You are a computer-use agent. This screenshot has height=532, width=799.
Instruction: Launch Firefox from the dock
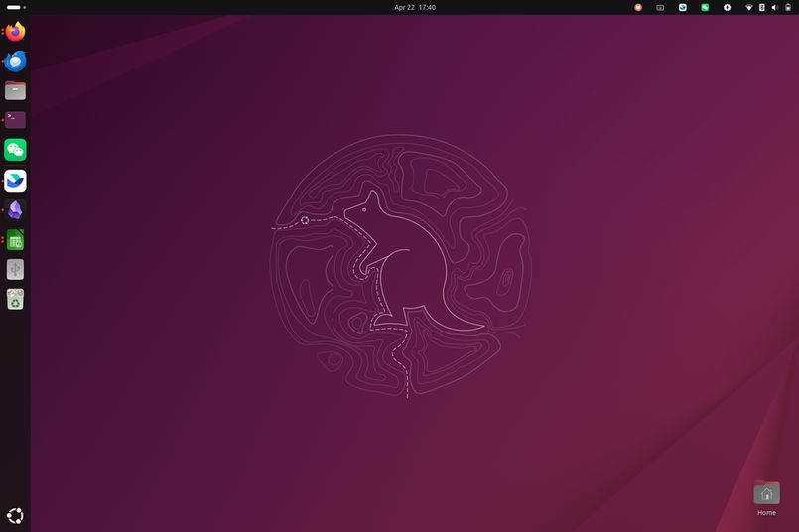click(15, 32)
